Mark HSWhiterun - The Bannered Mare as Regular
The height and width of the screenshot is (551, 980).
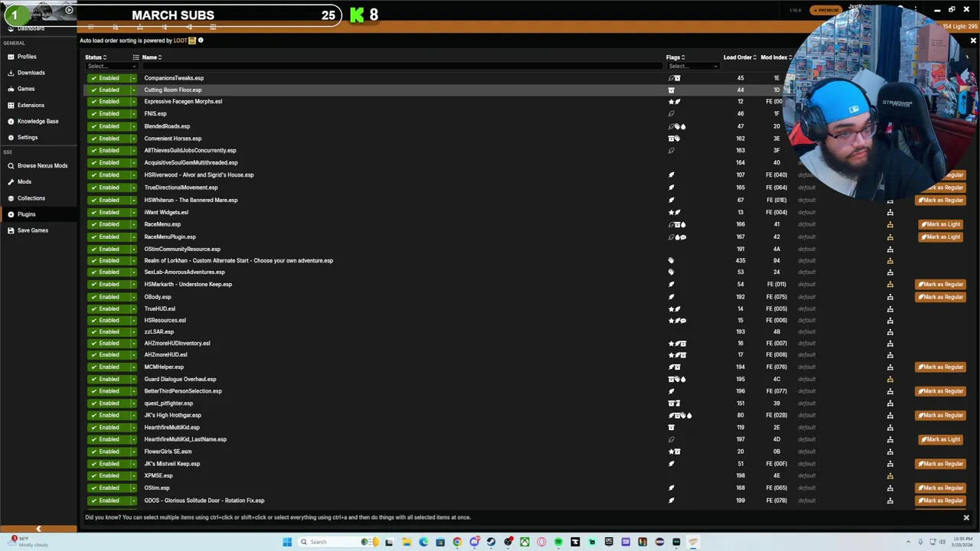(x=941, y=200)
